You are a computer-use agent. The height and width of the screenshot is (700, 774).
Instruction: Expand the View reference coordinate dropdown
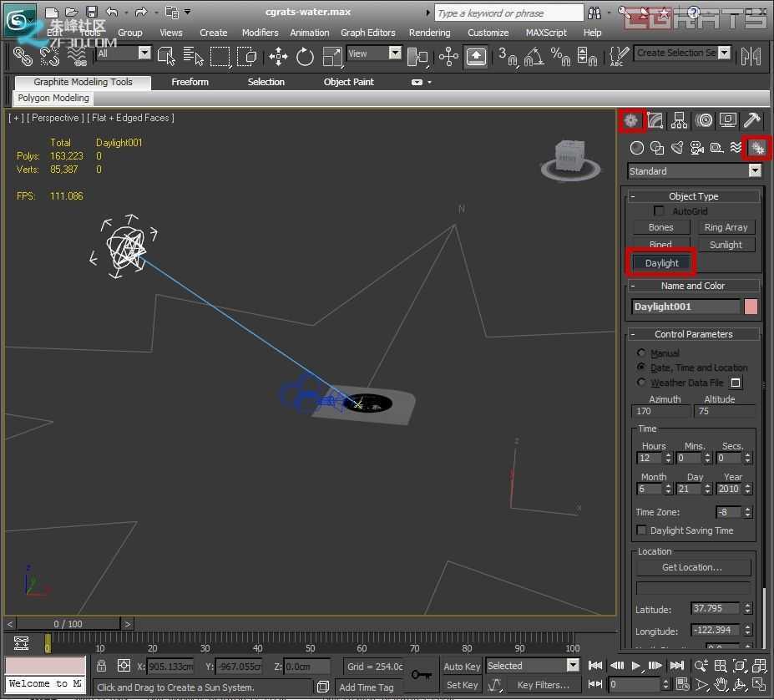(x=395, y=53)
